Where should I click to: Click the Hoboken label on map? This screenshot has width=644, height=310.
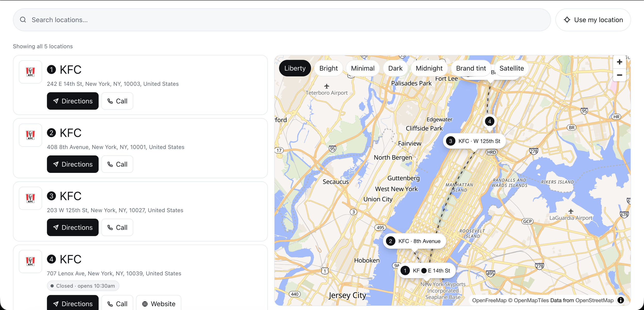pyautogui.click(x=367, y=260)
